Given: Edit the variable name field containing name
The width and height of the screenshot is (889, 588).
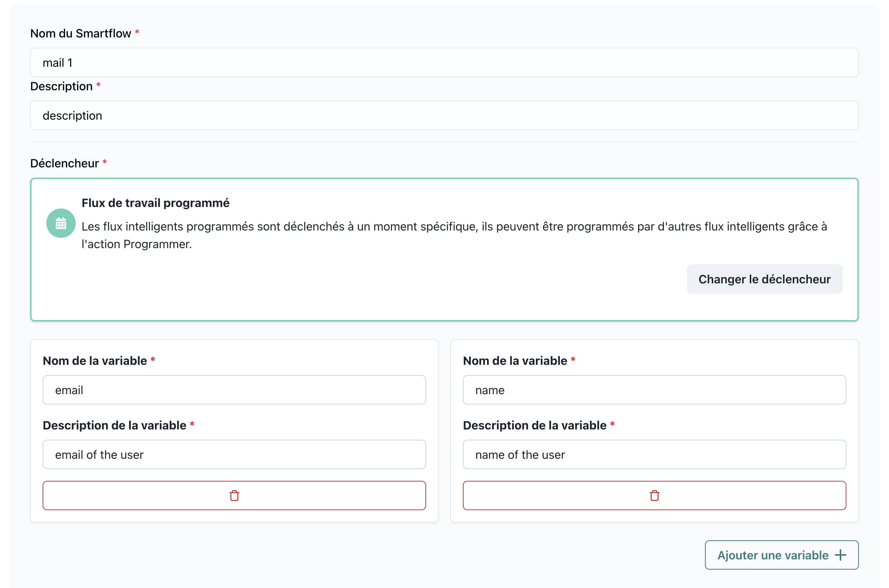Looking at the screenshot, I should 654,390.
